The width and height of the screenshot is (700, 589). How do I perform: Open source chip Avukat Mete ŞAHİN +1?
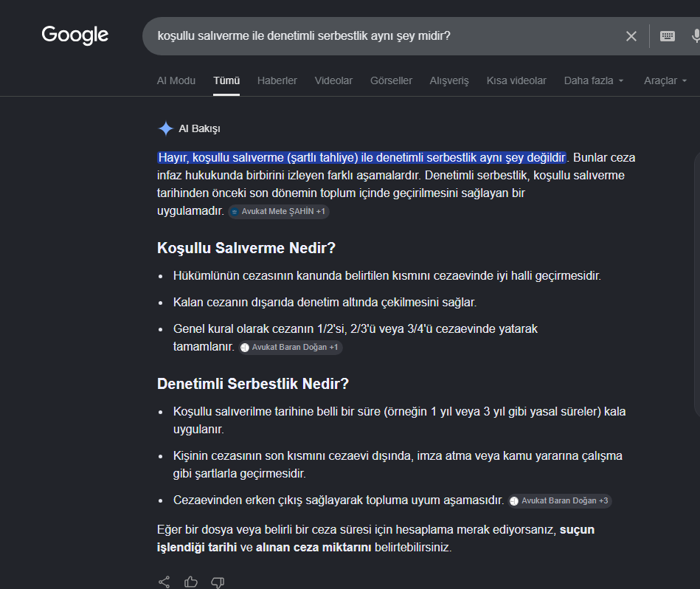pos(279,212)
